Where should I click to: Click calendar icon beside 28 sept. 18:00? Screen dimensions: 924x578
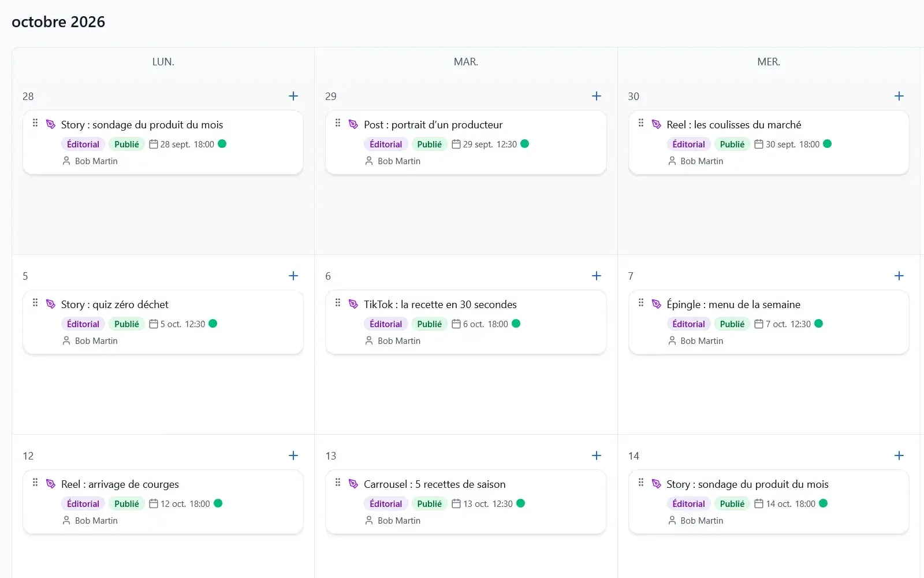tap(154, 144)
